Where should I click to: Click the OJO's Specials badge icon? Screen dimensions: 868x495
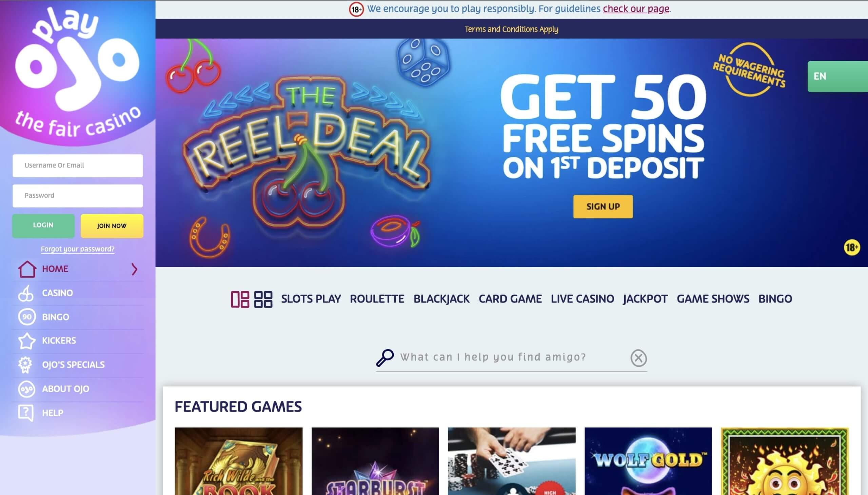click(25, 365)
